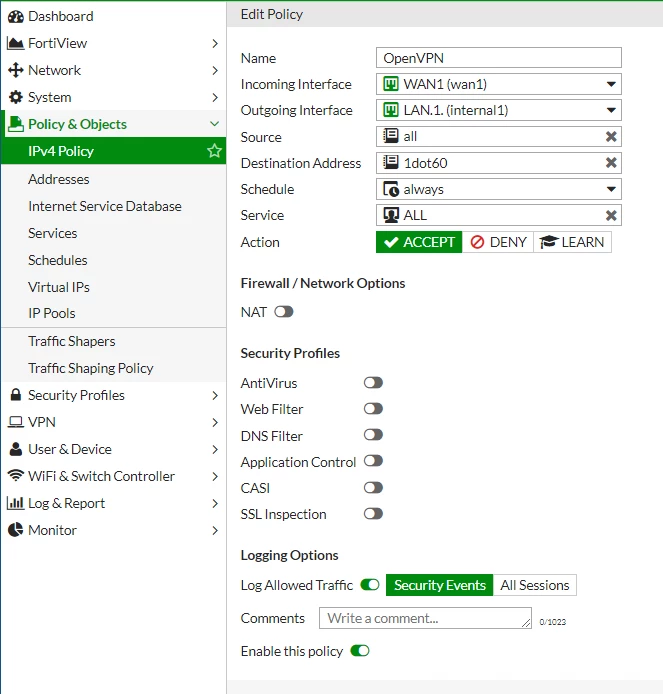663x694 pixels.
Task: Expand the Monitor menu chevron
Action: tap(215, 530)
